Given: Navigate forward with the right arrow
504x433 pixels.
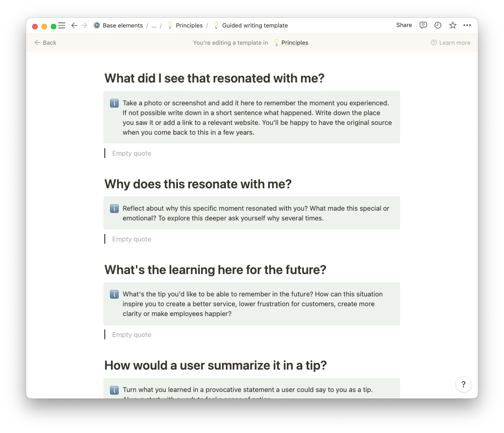Looking at the screenshot, I should 84,26.
